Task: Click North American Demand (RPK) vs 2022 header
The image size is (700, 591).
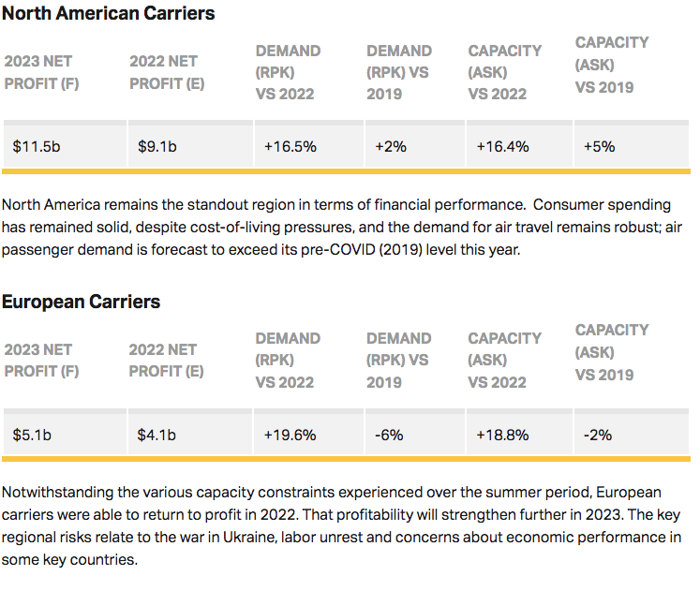Action: (x=288, y=72)
